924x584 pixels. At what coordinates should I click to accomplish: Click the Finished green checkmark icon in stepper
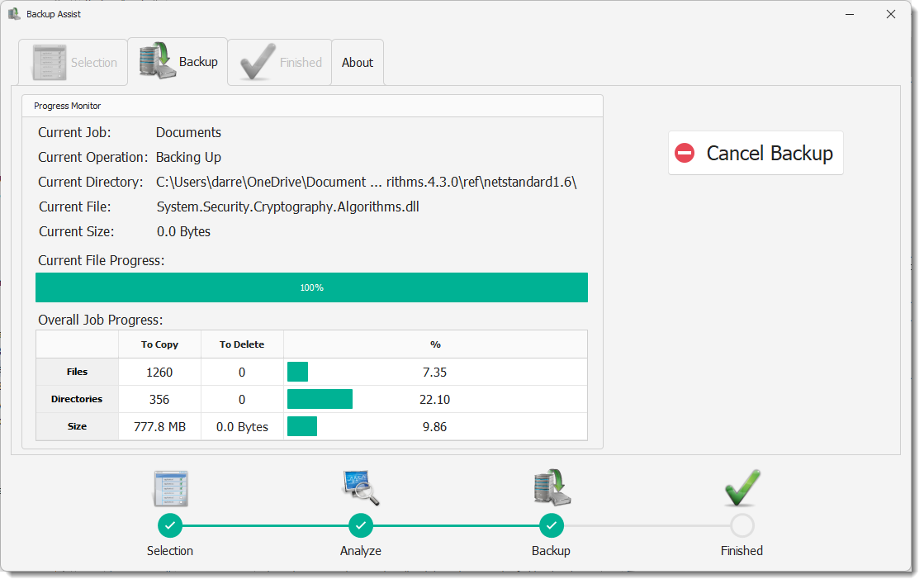(x=742, y=487)
